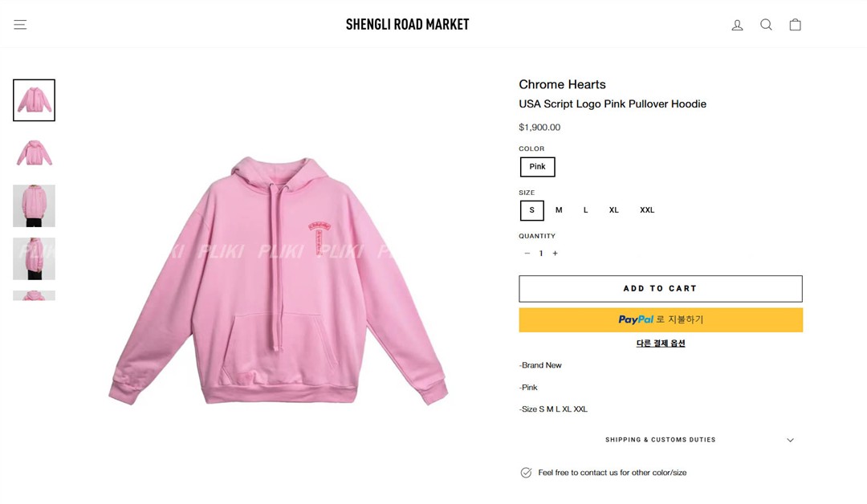Click the Add to Cart button
This screenshot has width=867, height=504.
(x=660, y=289)
